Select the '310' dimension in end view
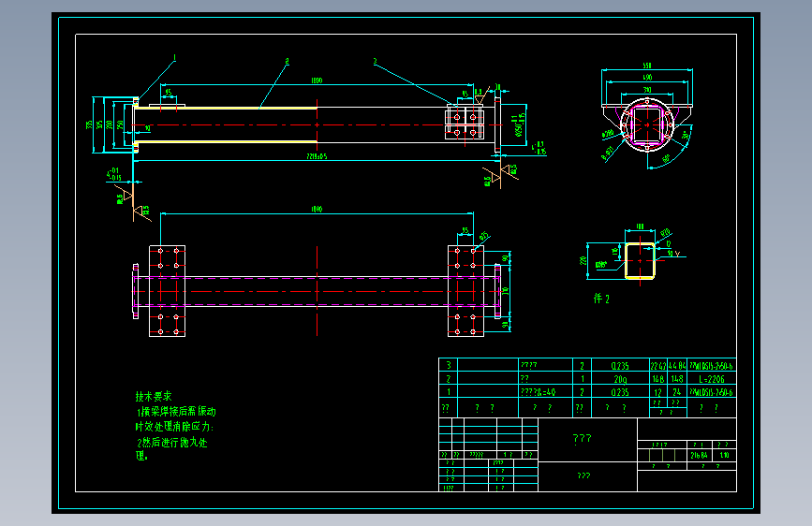Viewport: 812px width, 526px height. pyautogui.click(x=647, y=90)
